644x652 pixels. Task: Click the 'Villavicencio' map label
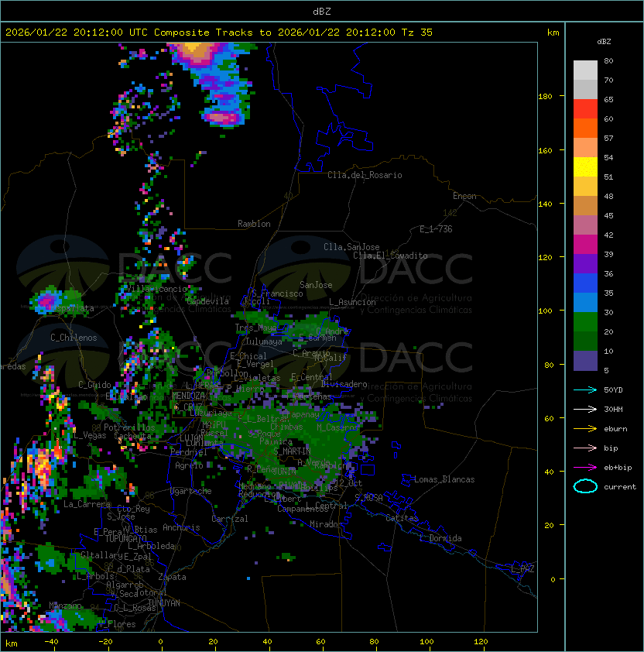pyautogui.click(x=156, y=289)
